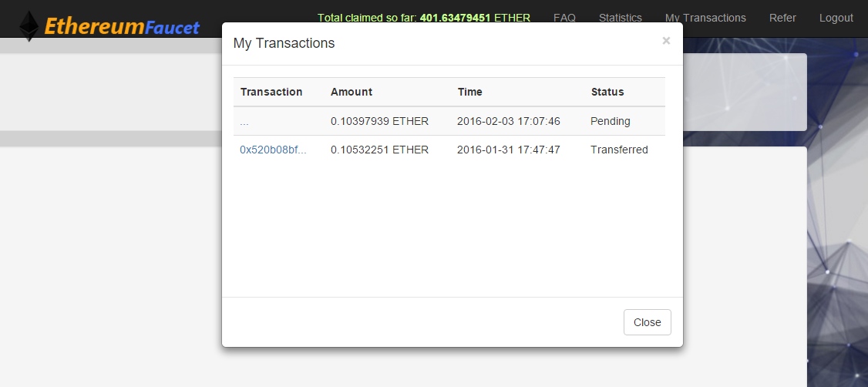Image resolution: width=868 pixels, height=387 pixels.
Task: Click the Time column header
Action: tap(470, 92)
